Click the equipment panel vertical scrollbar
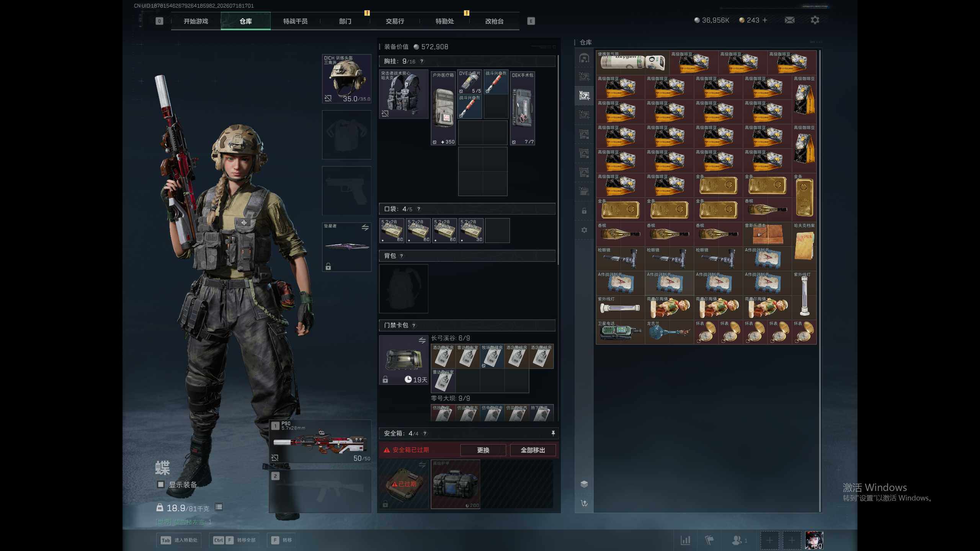Viewport: 980px width, 551px height. point(558,160)
